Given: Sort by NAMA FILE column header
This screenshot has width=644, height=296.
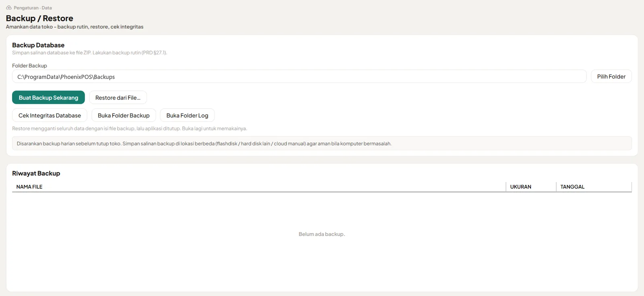Looking at the screenshot, I should tap(259, 187).
